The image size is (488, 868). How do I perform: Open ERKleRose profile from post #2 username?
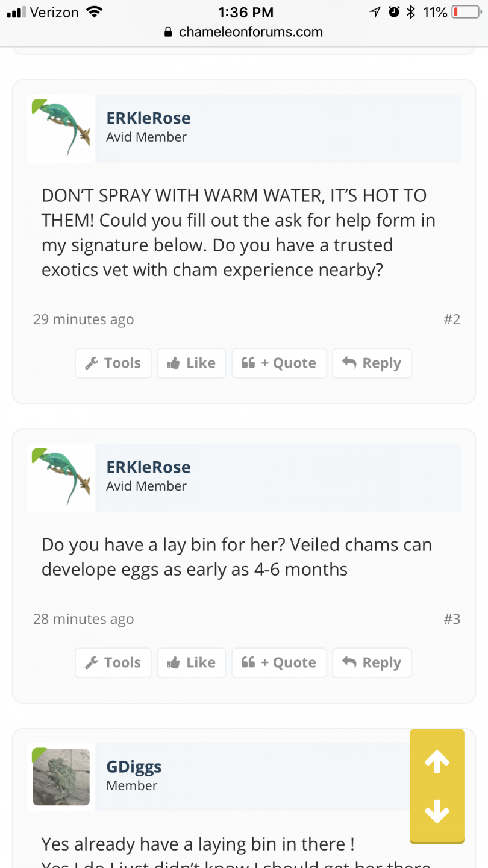click(x=148, y=118)
